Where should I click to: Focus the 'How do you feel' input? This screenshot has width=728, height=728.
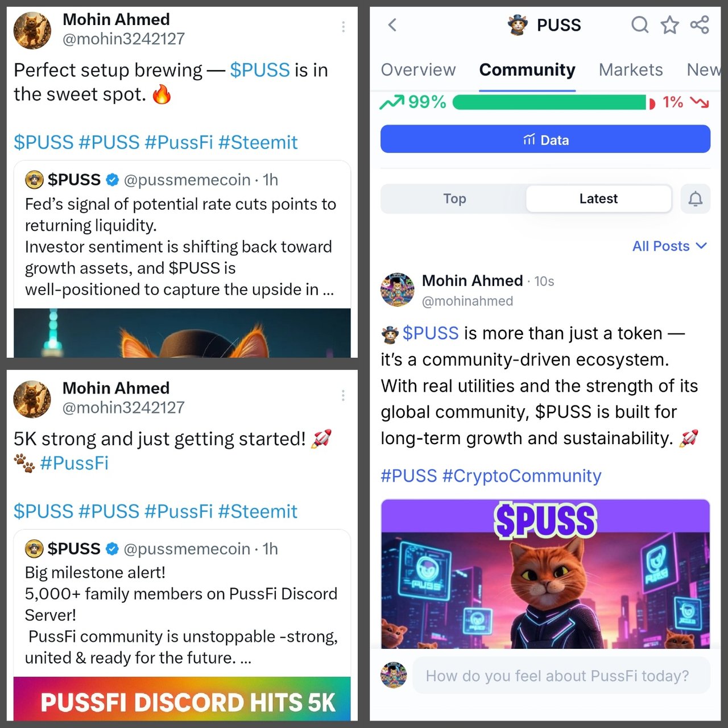(x=561, y=676)
